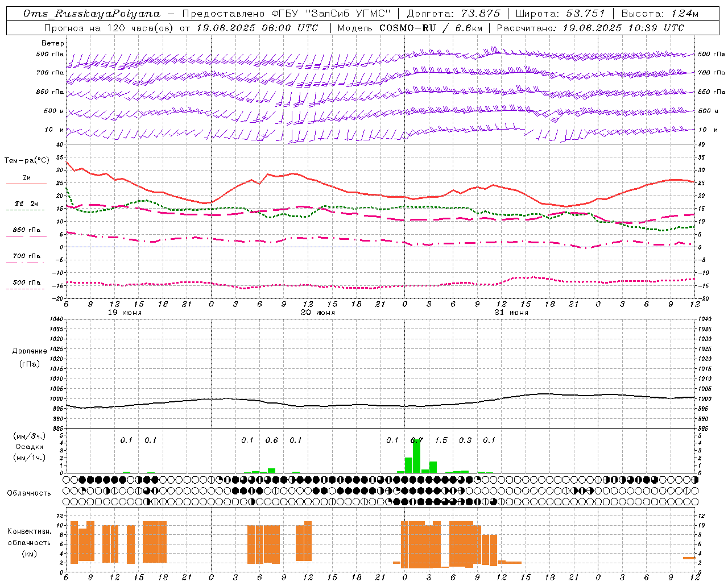
Task: Click the Осадки precipitation panel label
Action: click(30, 447)
